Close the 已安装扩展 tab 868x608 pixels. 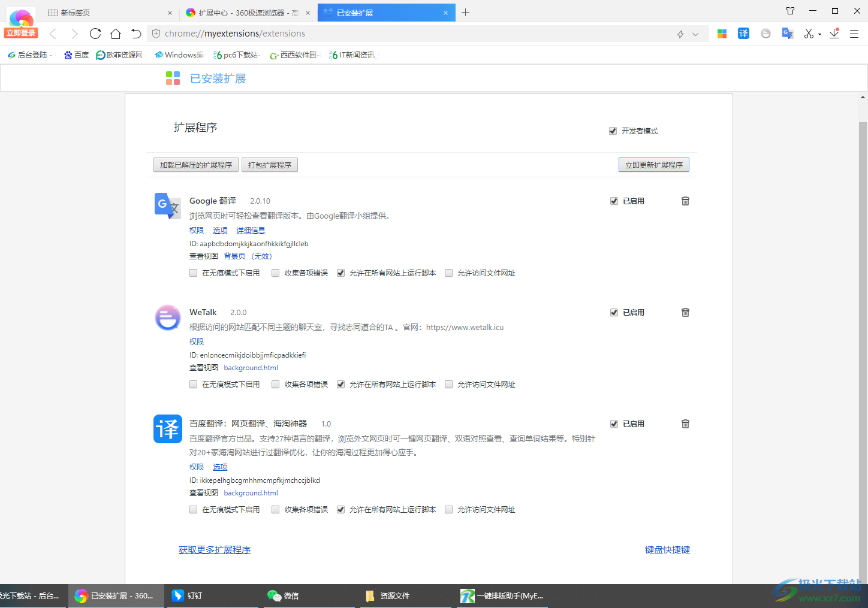pos(445,13)
